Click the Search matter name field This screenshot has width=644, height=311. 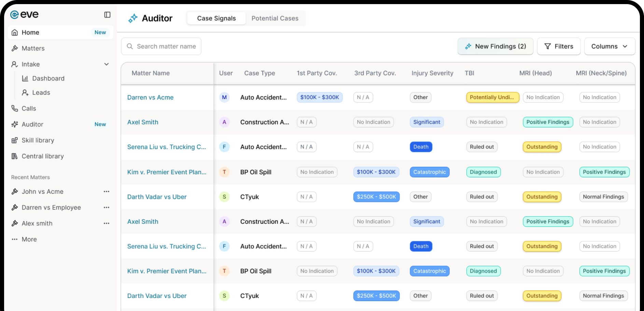pyautogui.click(x=161, y=46)
